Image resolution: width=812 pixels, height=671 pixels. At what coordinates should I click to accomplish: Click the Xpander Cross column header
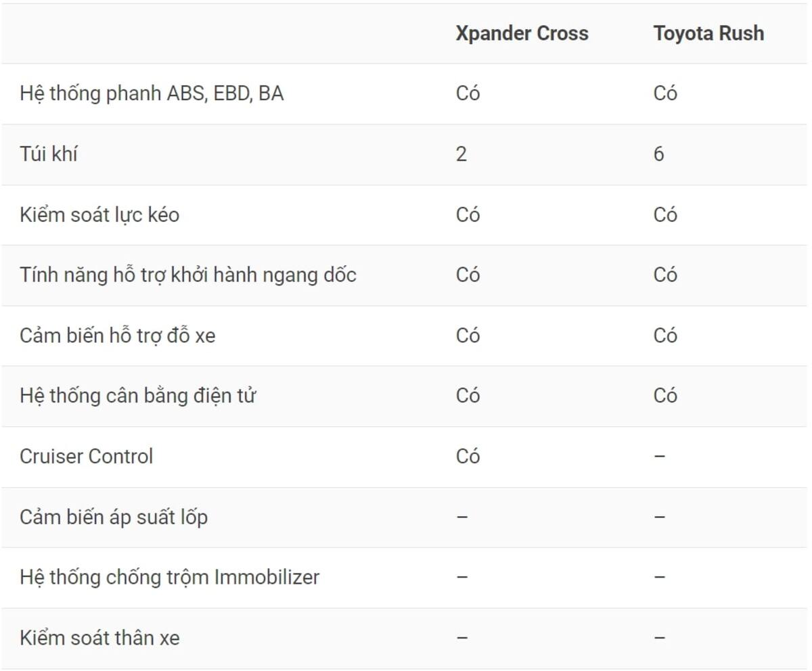(522, 34)
